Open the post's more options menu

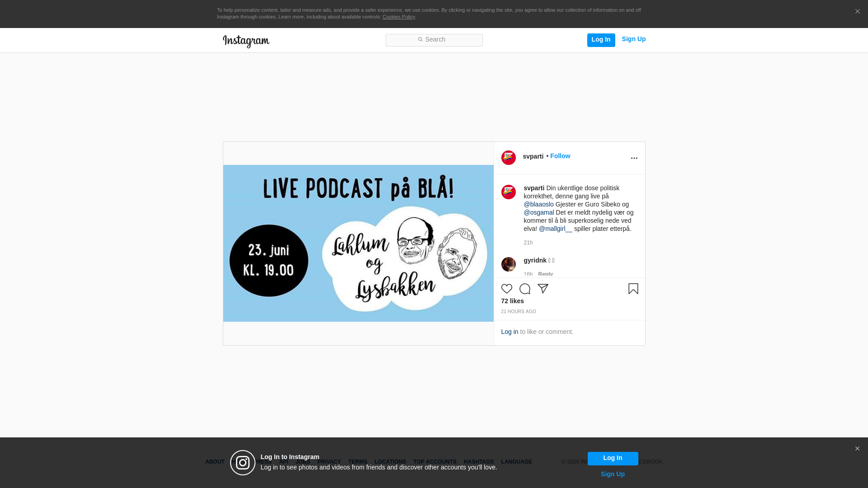tap(634, 158)
